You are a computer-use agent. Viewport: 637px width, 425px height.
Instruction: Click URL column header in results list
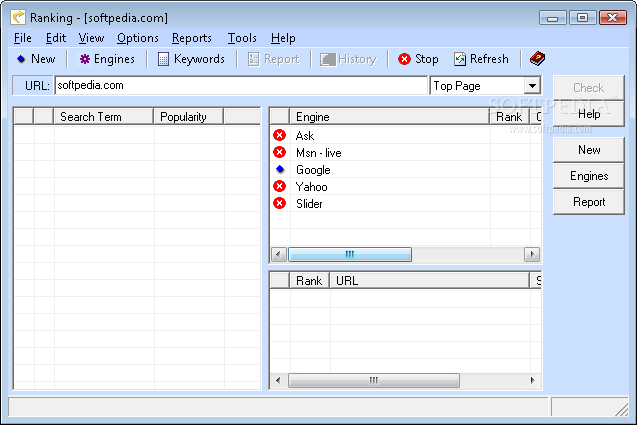click(x=429, y=280)
